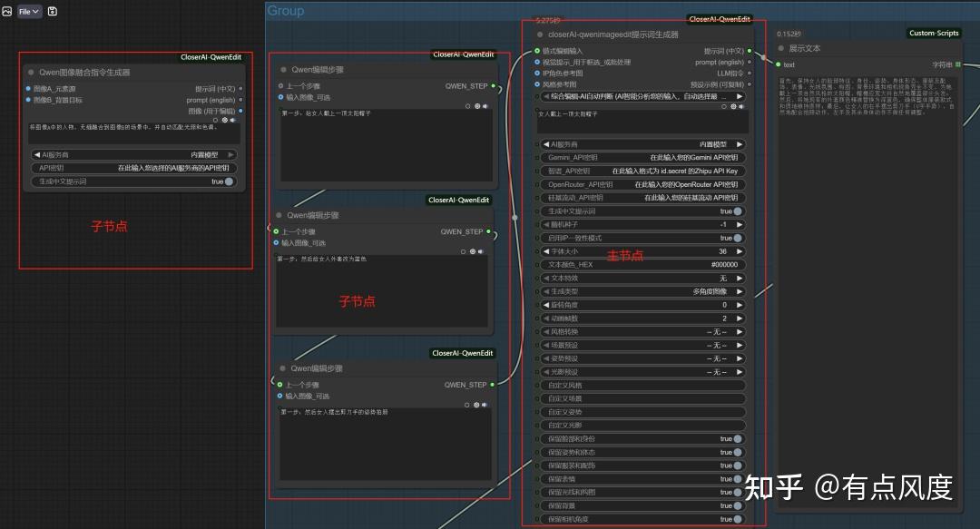Collapse the closerAI-qwenimageedit提示词生成器 node via title dot

pyautogui.click(x=540, y=34)
